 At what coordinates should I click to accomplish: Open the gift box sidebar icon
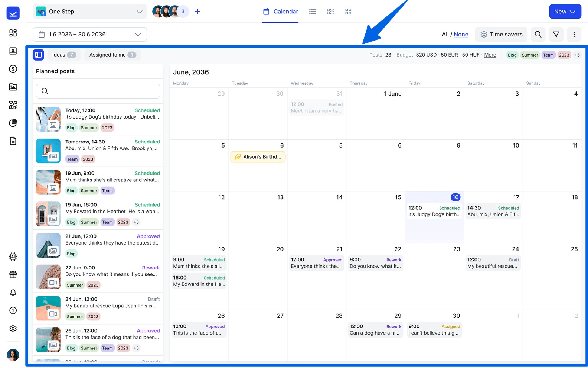13,274
